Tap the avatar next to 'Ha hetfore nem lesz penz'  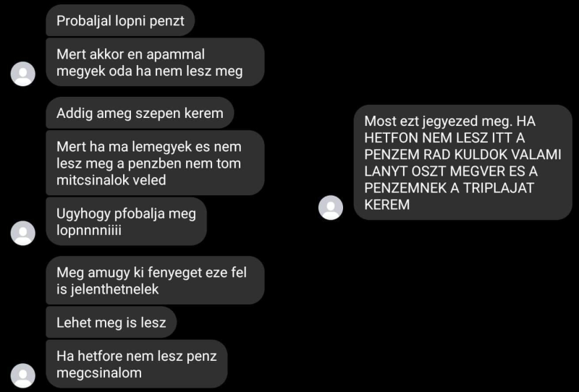point(23,375)
